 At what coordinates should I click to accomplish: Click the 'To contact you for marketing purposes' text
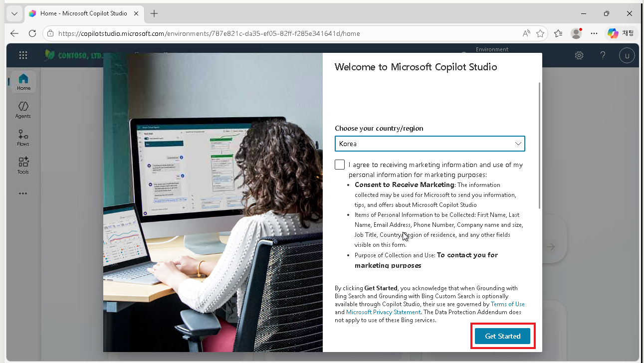[x=427, y=260]
